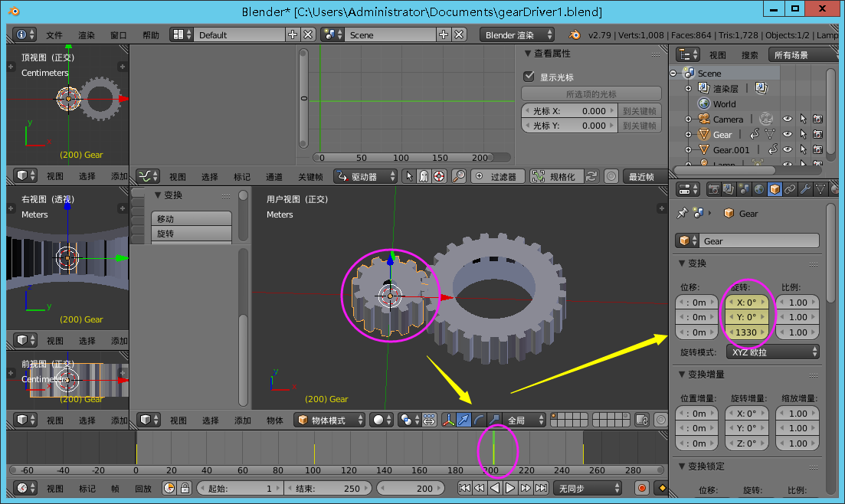Open the Render Layers properties tab
The height and width of the screenshot is (504, 845).
click(729, 189)
